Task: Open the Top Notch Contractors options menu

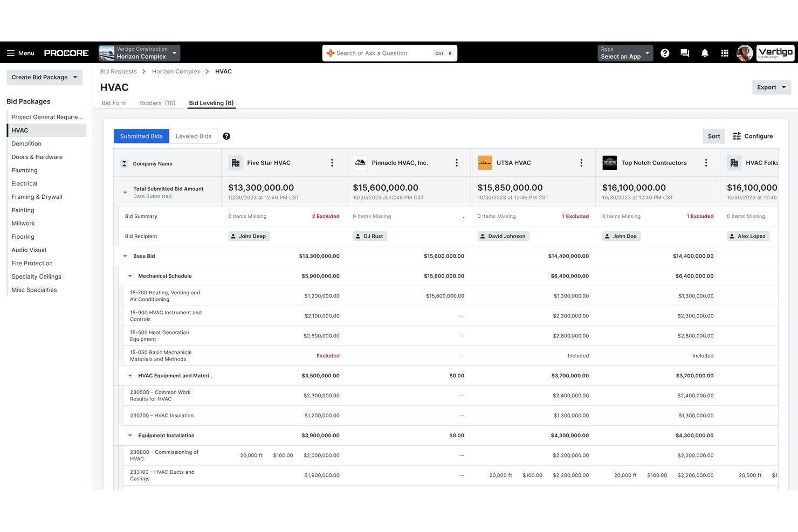Action: click(x=706, y=163)
